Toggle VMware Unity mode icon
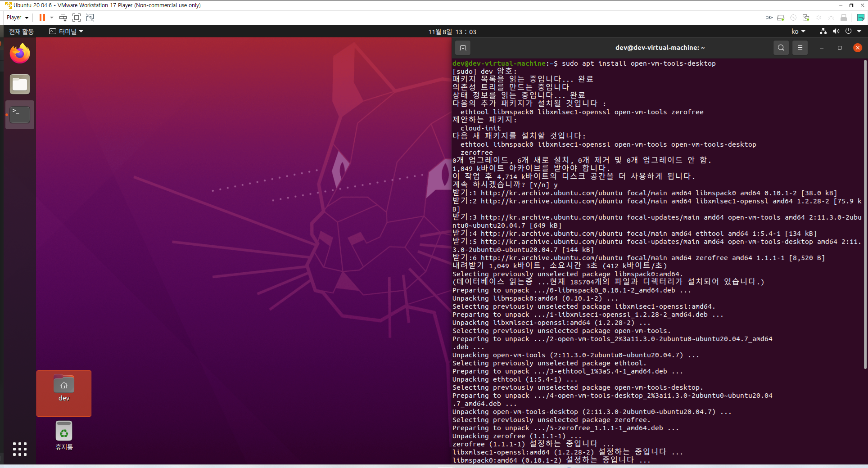 click(x=90, y=18)
